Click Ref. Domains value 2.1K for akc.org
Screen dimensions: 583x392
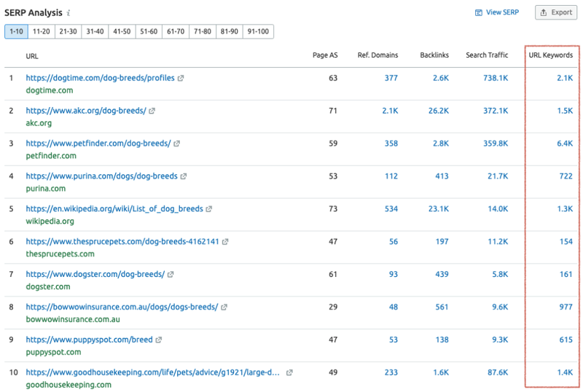[x=390, y=111]
